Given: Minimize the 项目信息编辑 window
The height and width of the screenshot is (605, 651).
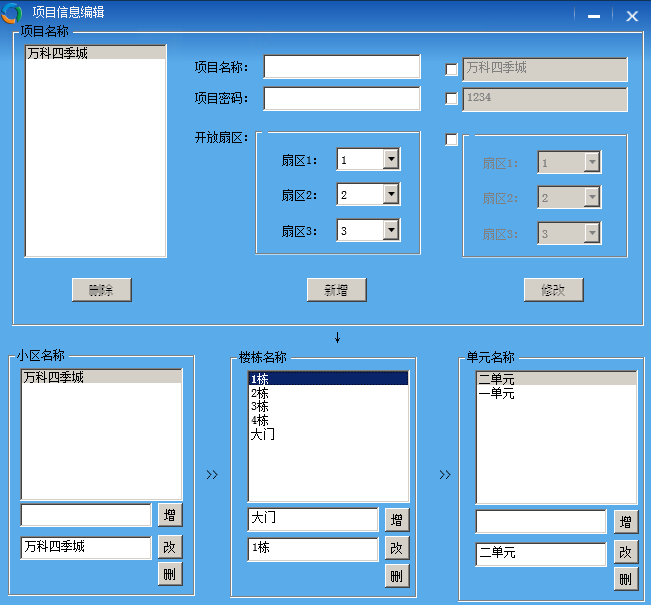Looking at the screenshot, I should click(594, 15).
